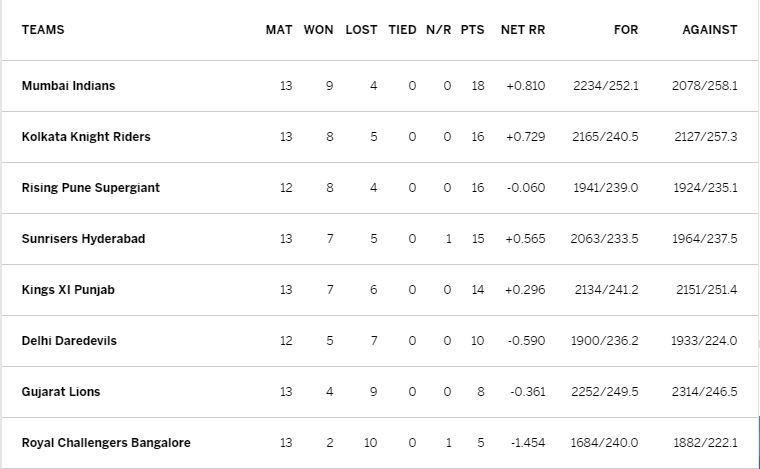This screenshot has width=760, height=469.
Task: Click the MAT column header
Action: 279,30
